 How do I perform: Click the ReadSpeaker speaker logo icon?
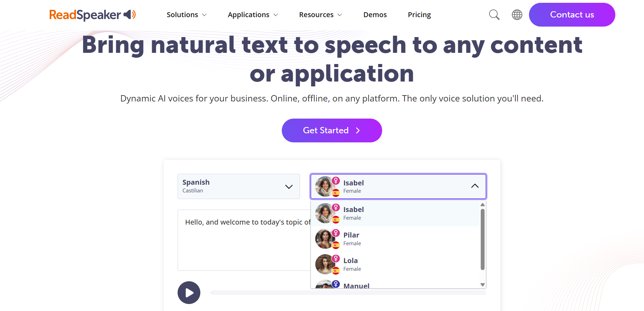coord(129,14)
